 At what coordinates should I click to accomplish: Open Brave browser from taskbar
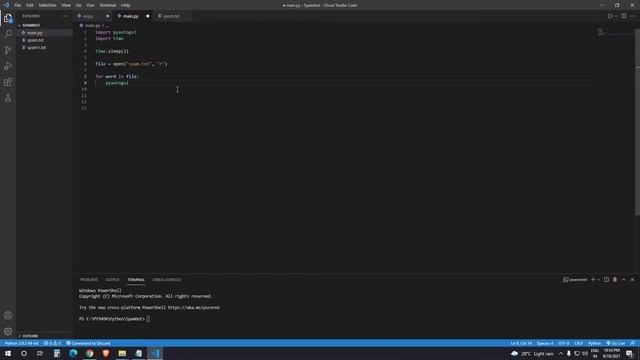[x=106, y=353]
